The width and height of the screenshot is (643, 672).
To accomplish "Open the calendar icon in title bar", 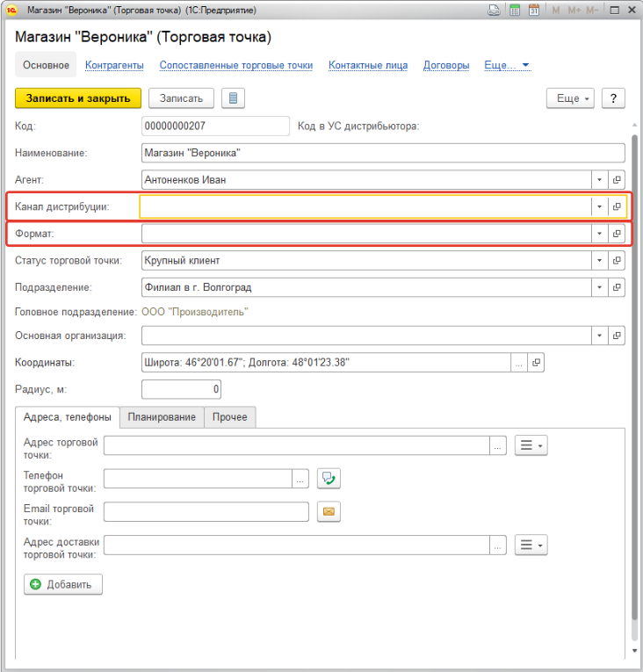I will (534, 10).
